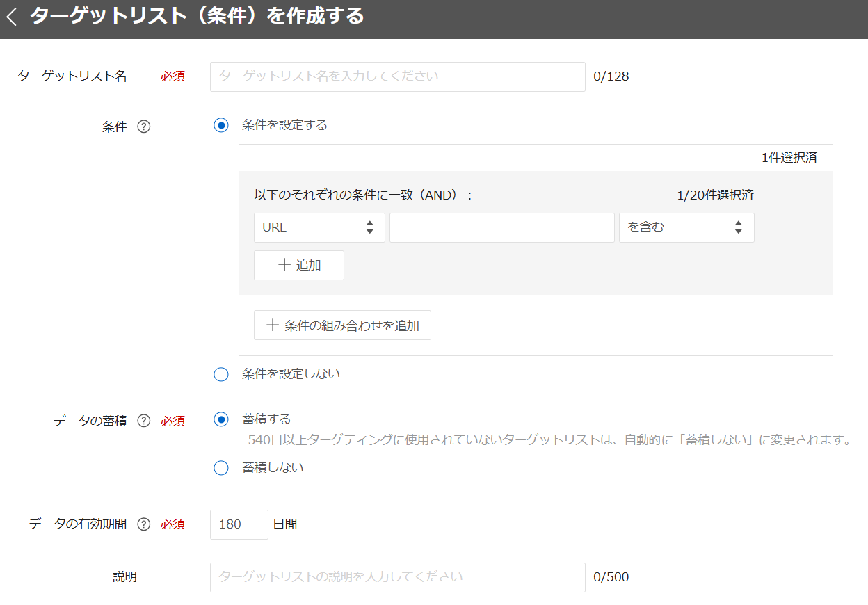This screenshot has width=868, height=605.
Task: Click the 180 days validity period field
Action: pos(239,524)
